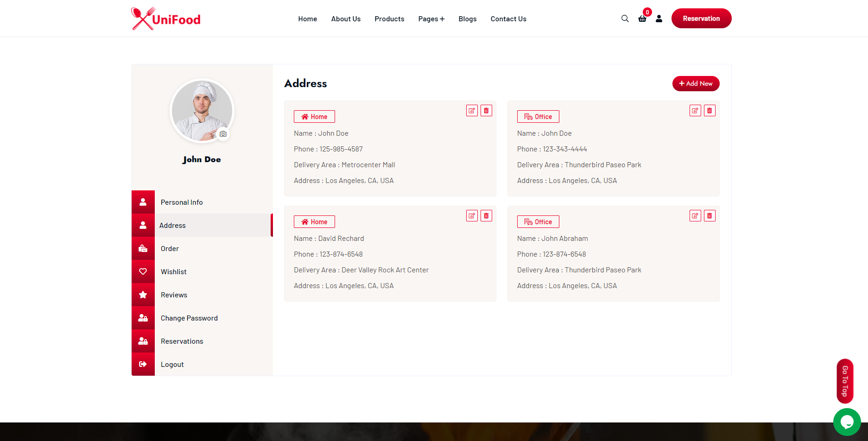Open the Products menu item

coord(389,19)
